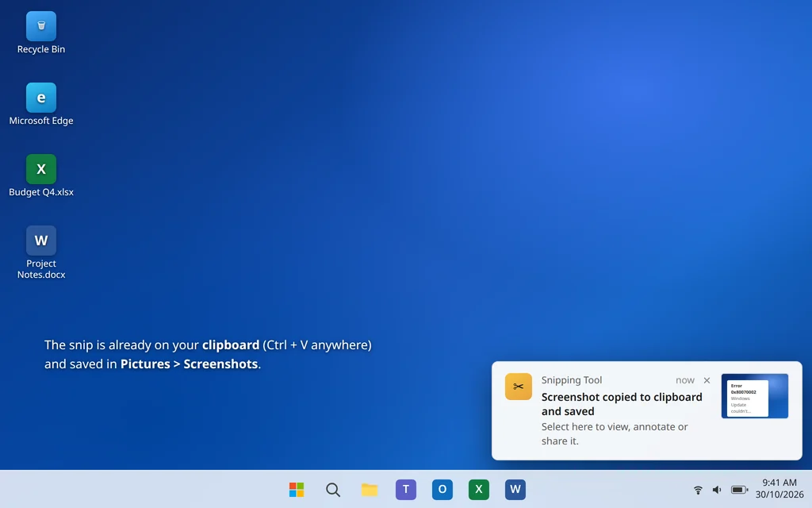Click the 'now' timestamp in the notification
812x508 pixels.
684,380
